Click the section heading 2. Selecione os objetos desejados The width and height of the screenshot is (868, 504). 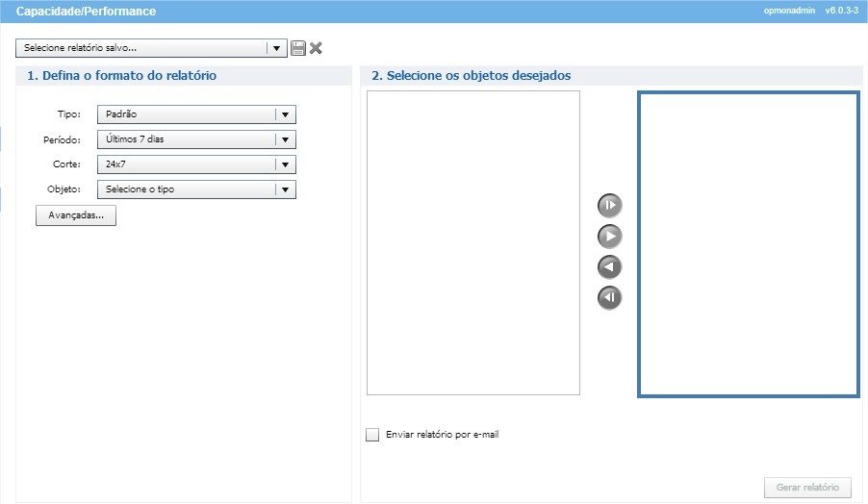[x=471, y=75]
